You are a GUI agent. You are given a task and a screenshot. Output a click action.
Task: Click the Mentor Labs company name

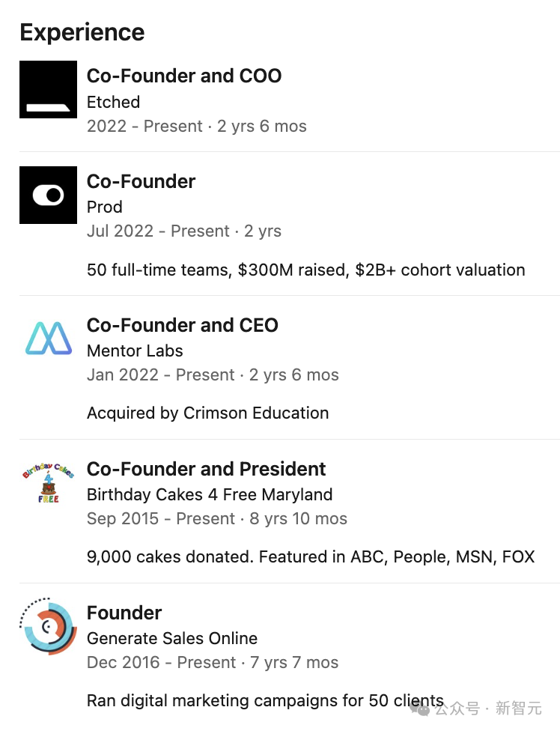[135, 351]
